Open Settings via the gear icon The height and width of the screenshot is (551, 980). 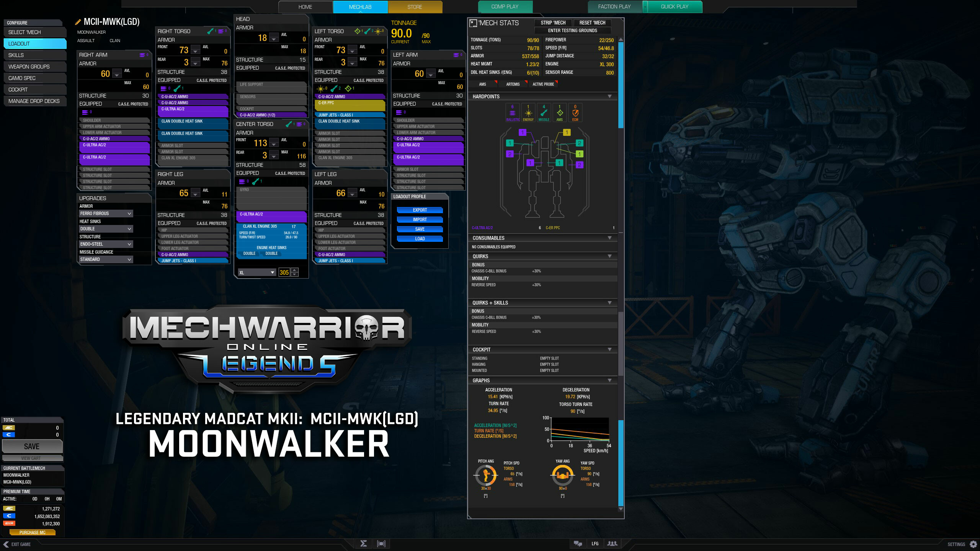click(973, 544)
